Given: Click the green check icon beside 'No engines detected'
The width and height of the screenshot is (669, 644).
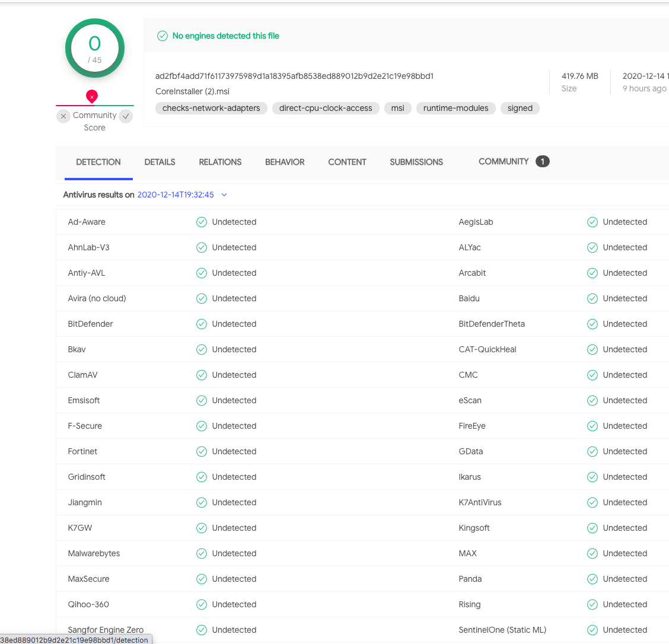Looking at the screenshot, I should click(x=162, y=36).
